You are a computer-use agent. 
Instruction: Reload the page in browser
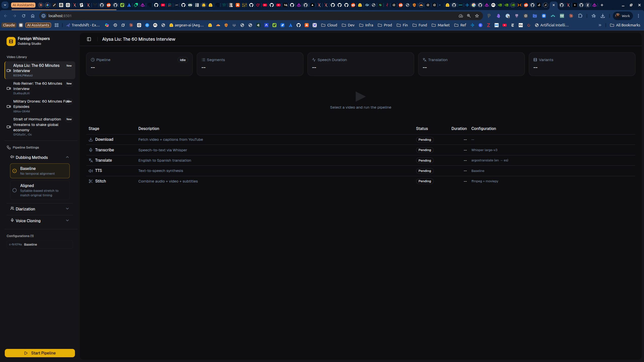click(x=24, y=16)
